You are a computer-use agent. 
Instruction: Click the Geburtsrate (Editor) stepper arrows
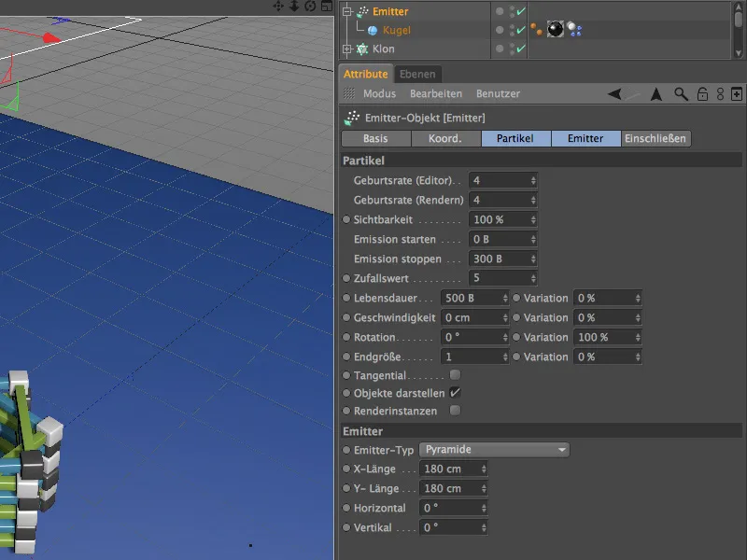coord(533,180)
